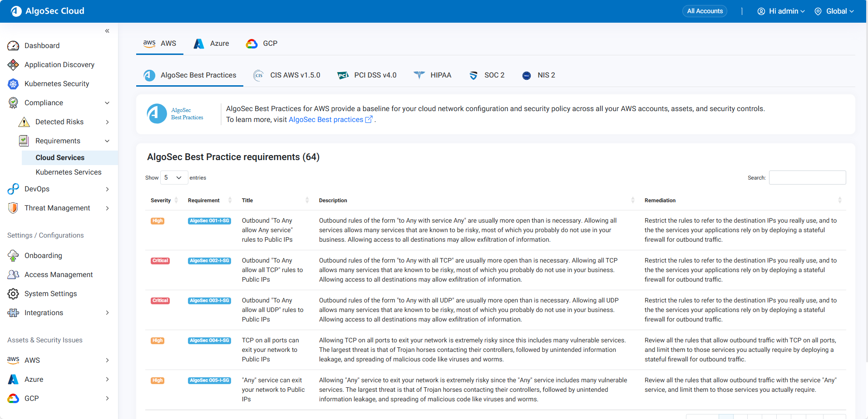
Task: Click the Onboarding cloud icon
Action: 13,256
